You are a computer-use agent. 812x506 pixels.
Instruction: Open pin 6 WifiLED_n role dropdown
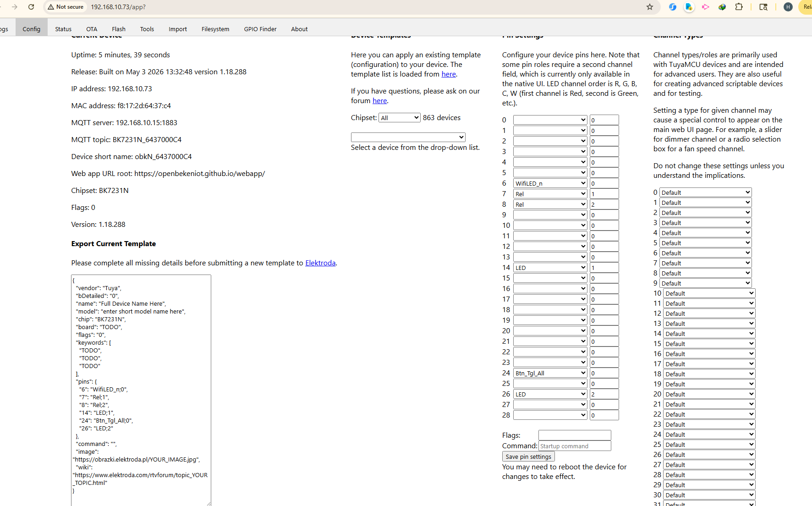coord(550,183)
